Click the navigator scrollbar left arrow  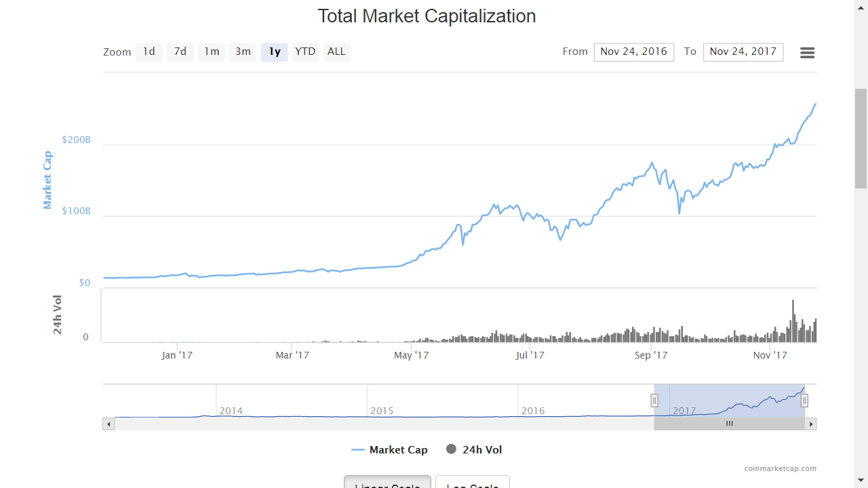(108, 424)
